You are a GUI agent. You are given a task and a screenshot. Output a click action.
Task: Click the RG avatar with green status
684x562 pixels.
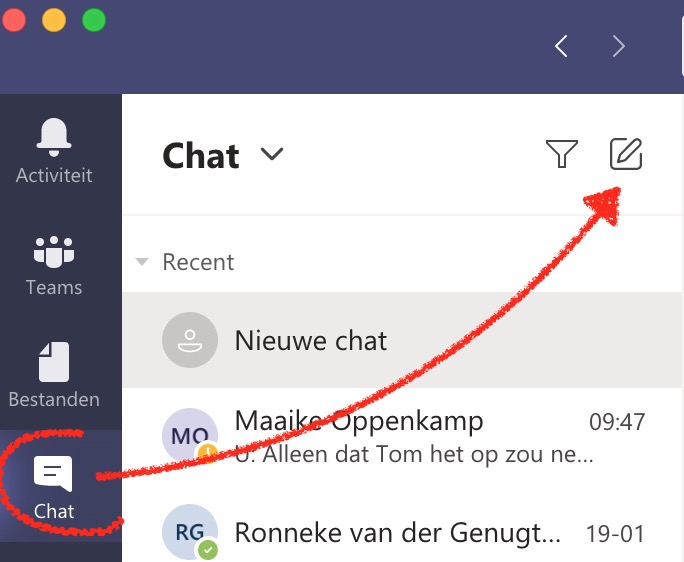click(x=190, y=532)
